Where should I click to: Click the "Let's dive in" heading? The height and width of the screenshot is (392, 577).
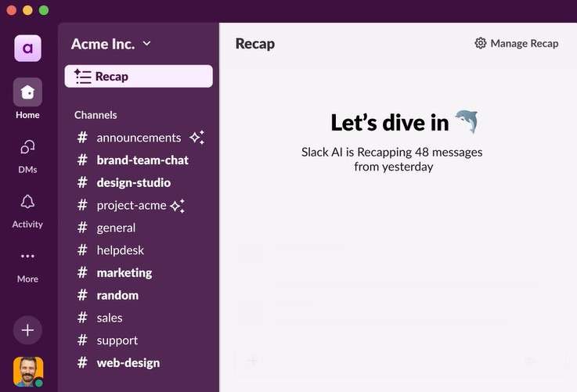pyautogui.click(x=390, y=123)
